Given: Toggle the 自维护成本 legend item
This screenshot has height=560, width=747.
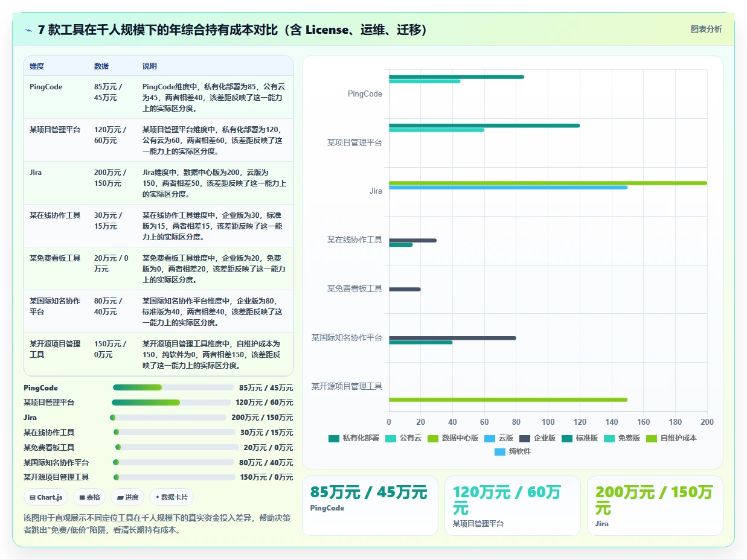Looking at the screenshot, I should coord(672,438).
